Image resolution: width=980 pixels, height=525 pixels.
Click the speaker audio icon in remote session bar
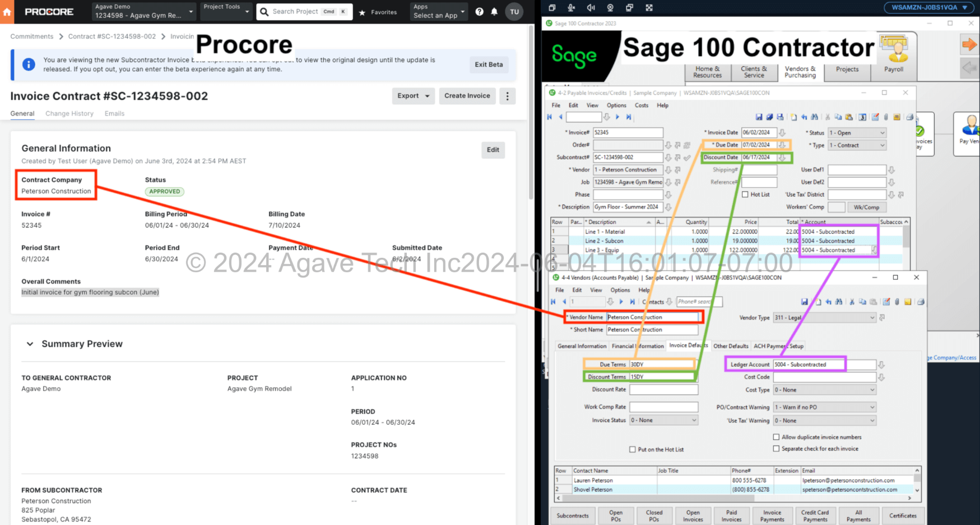(591, 8)
